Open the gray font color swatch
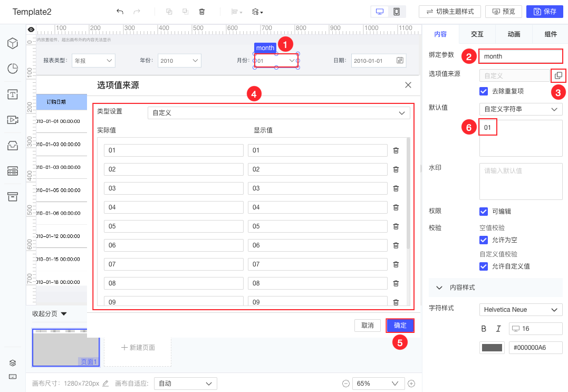 492,348
